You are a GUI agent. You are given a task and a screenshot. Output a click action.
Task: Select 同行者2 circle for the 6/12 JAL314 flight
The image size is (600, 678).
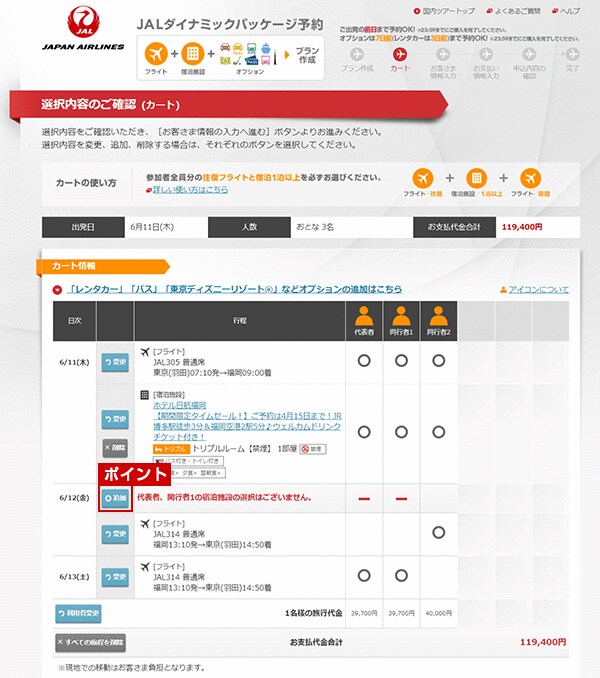pos(439,533)
